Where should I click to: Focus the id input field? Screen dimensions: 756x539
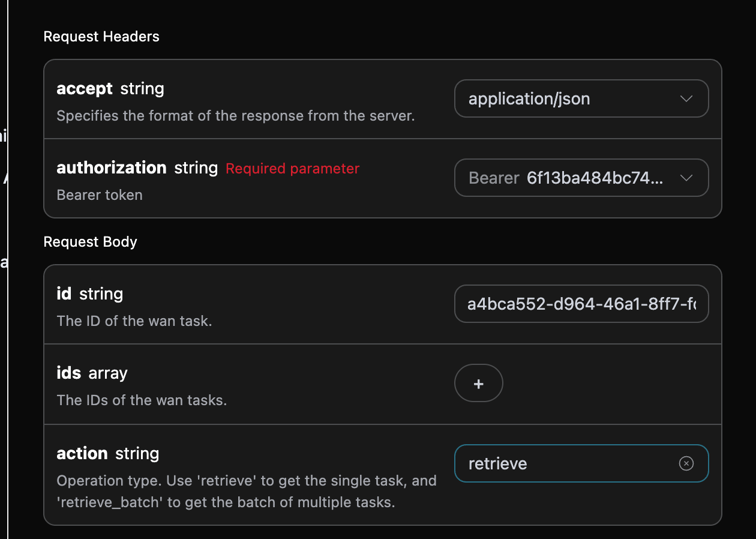(581, 304)
